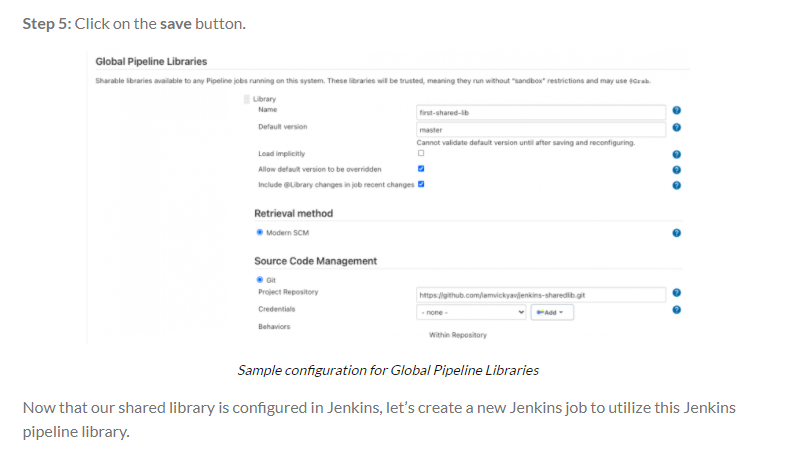Select the Modern SCM radio button

click(260, 232)
